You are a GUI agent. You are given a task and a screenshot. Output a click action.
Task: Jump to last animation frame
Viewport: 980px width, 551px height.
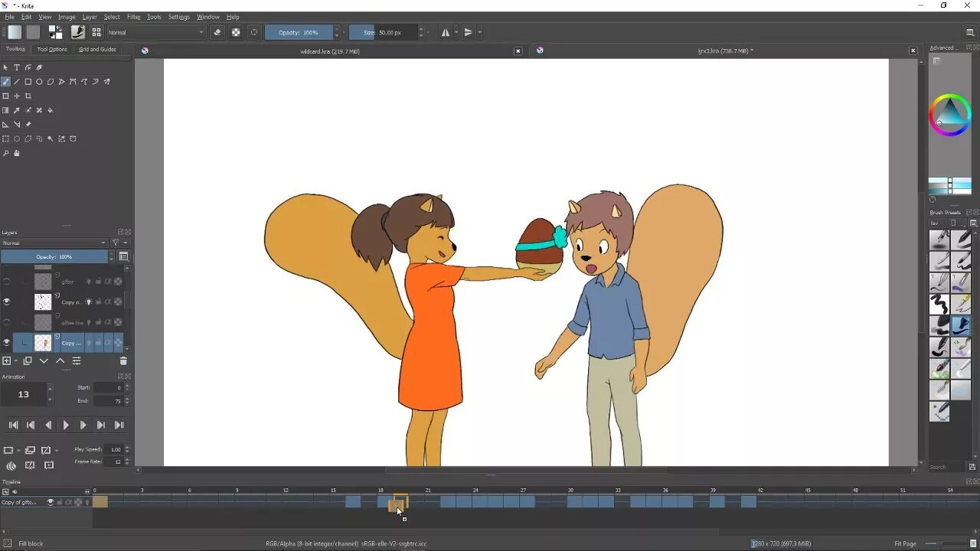click(119, 425)
